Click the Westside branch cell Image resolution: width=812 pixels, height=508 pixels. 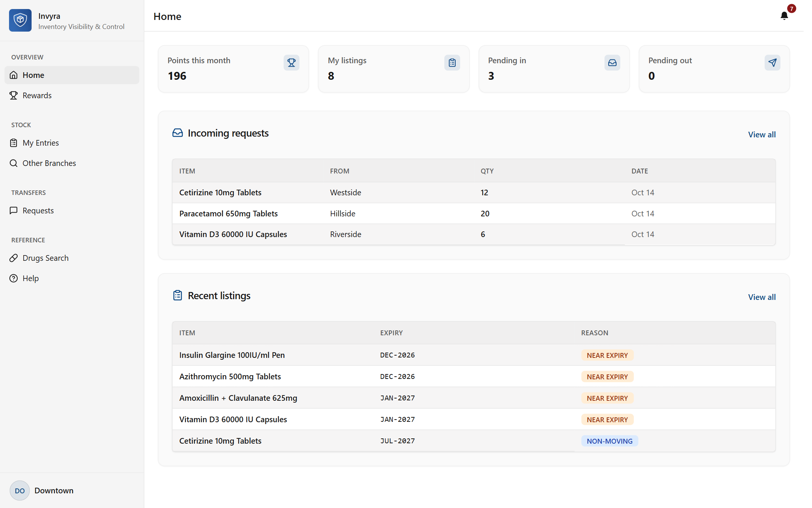(345, 192)
